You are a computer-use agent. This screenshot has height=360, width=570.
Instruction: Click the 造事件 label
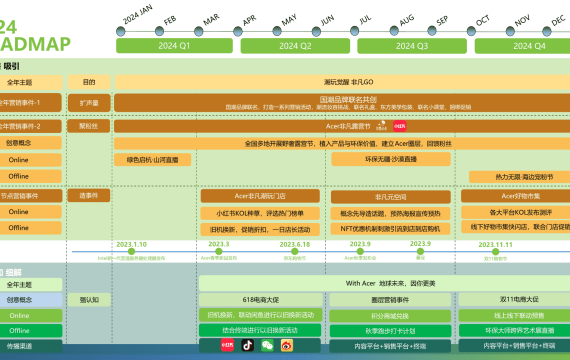[89, 196]
